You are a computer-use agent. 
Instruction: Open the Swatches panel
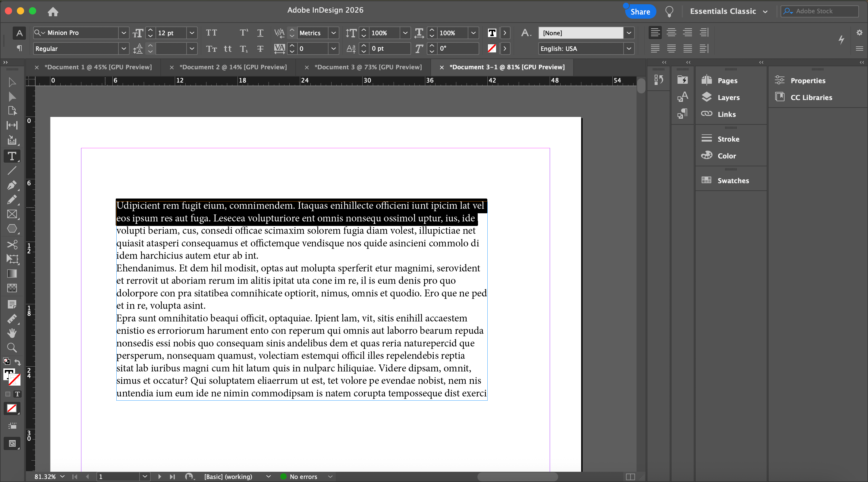[733, 180]
